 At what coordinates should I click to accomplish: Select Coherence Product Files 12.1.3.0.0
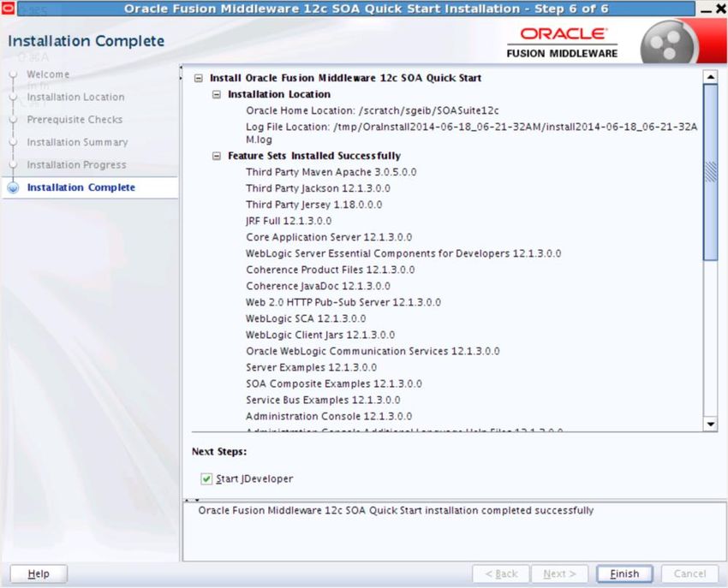tap(330, 270)
